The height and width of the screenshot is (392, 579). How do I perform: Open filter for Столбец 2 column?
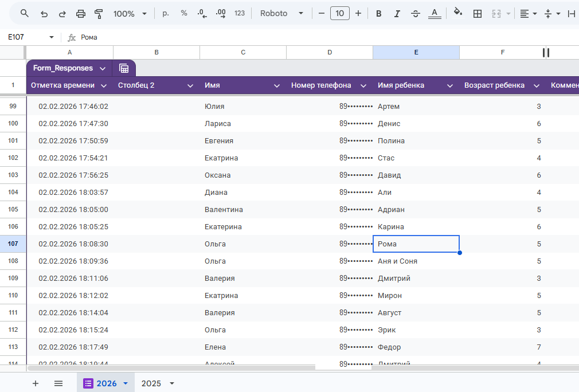tap(190, 85)
